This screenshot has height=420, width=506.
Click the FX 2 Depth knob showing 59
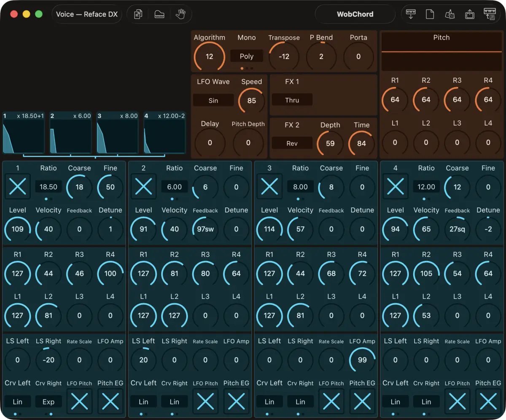(x=330, y=143)
